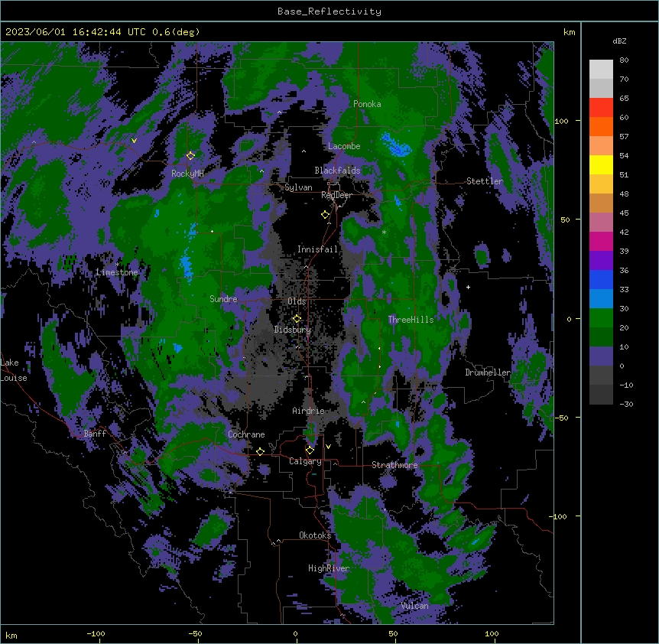This screenshot has width=659, height=644.
Task: Pick the violet 36-39 dBZ legend swatch
Action: (x=601, y=261)
